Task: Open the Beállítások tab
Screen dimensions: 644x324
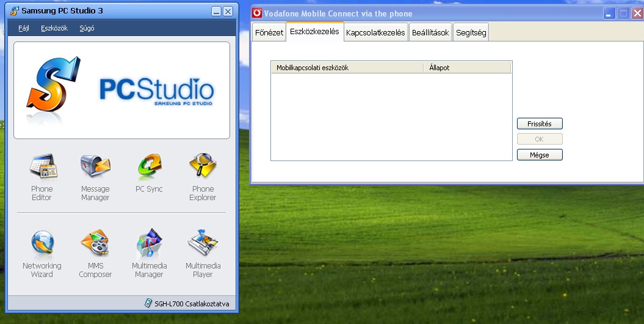Action: pos(430,32)
